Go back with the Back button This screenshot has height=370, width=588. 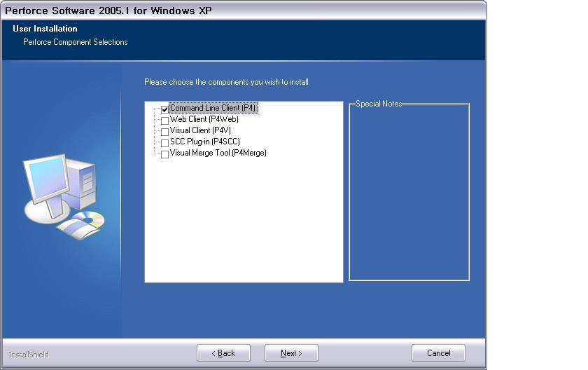223,353
